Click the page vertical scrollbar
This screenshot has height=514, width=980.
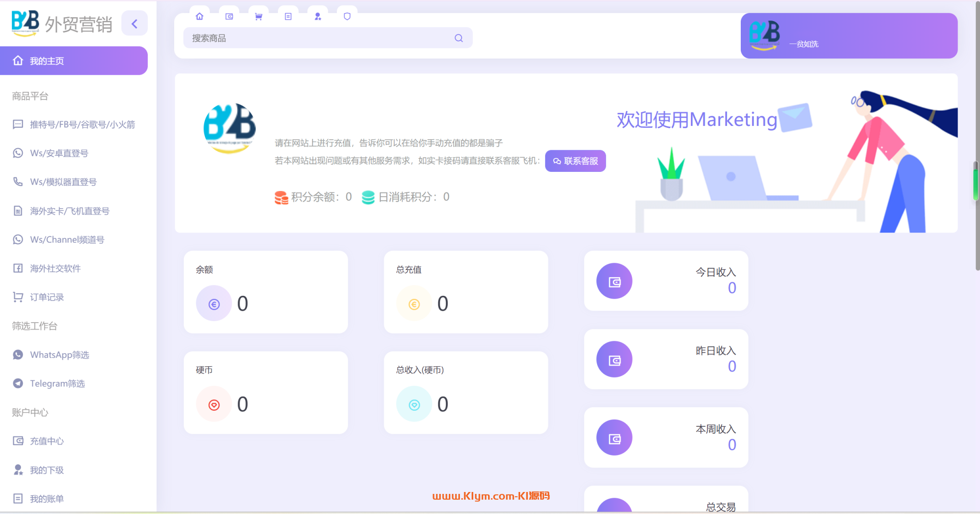tap(977, 136)
